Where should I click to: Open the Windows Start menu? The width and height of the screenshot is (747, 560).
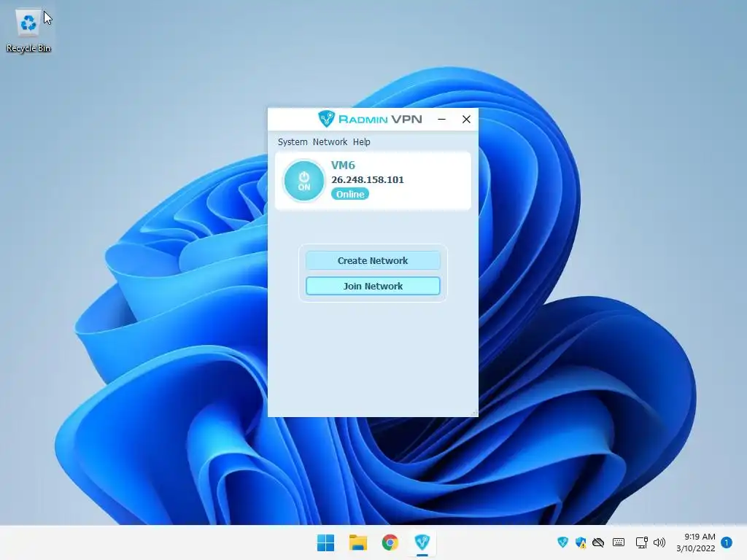coord(326,542)
